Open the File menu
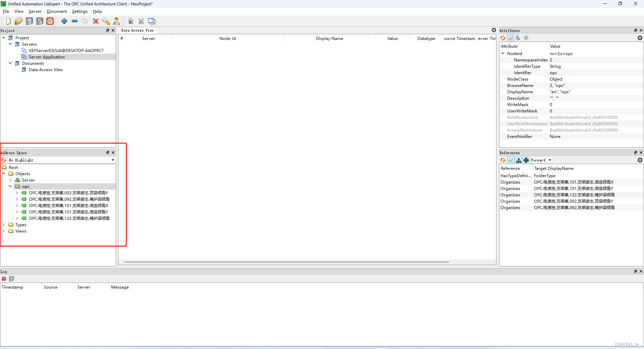Image resolution: width=644 pixels, height=349 pixels. [x=6, y=11]
